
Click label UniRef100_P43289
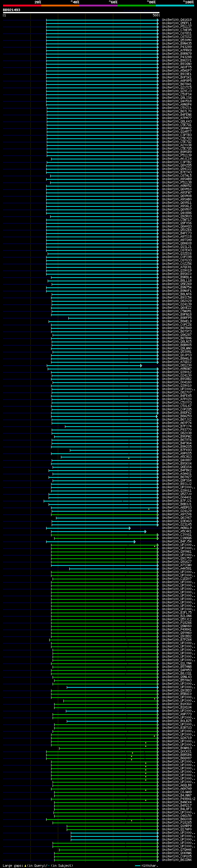point(176,47)
